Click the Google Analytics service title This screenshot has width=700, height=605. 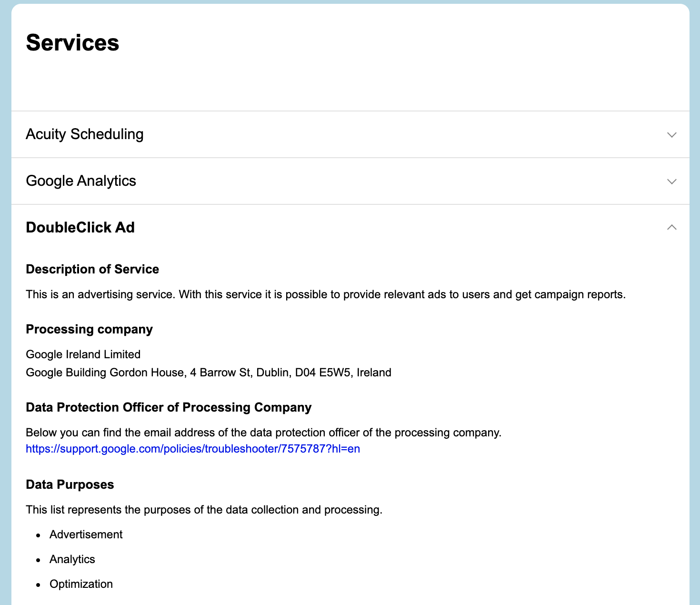point(81,181)
